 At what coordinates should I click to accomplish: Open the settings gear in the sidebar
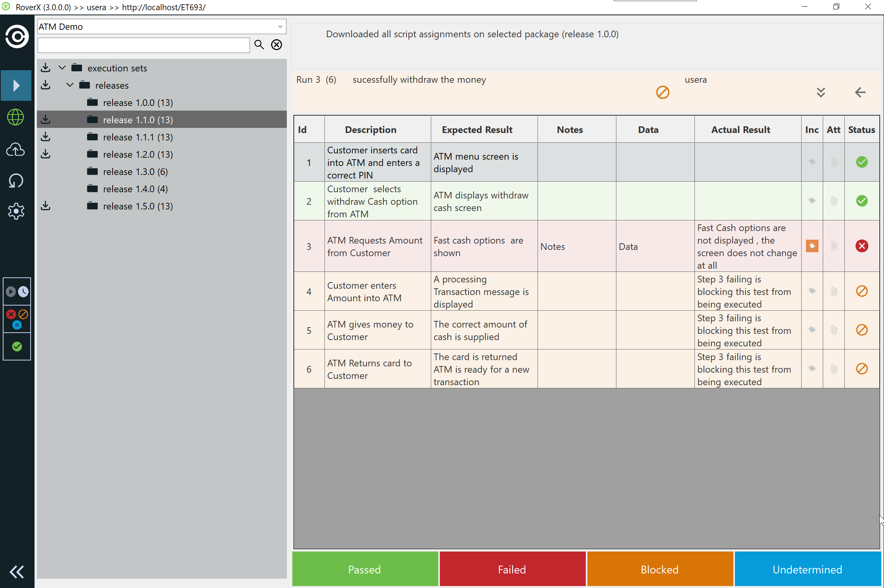point(16,211)
